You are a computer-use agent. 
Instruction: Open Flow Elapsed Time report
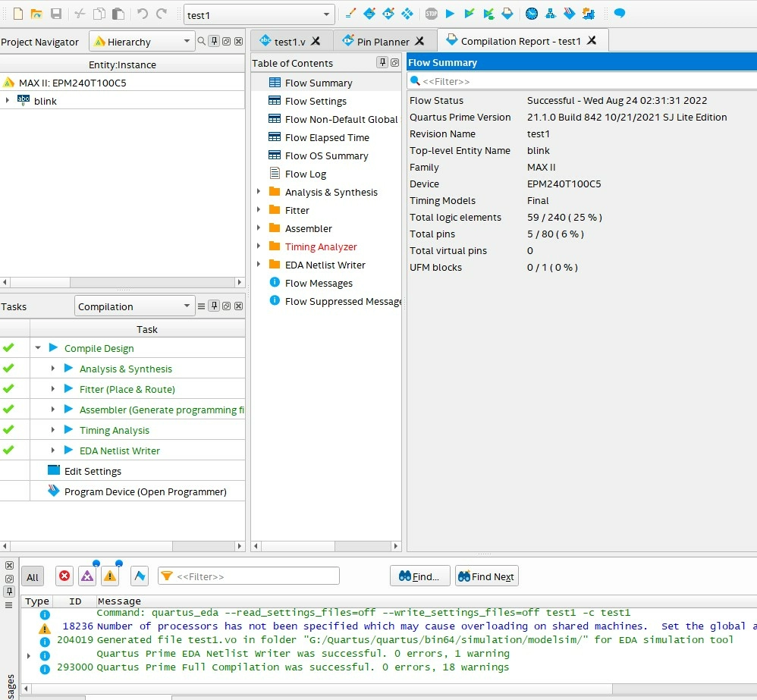coord(327,137)
